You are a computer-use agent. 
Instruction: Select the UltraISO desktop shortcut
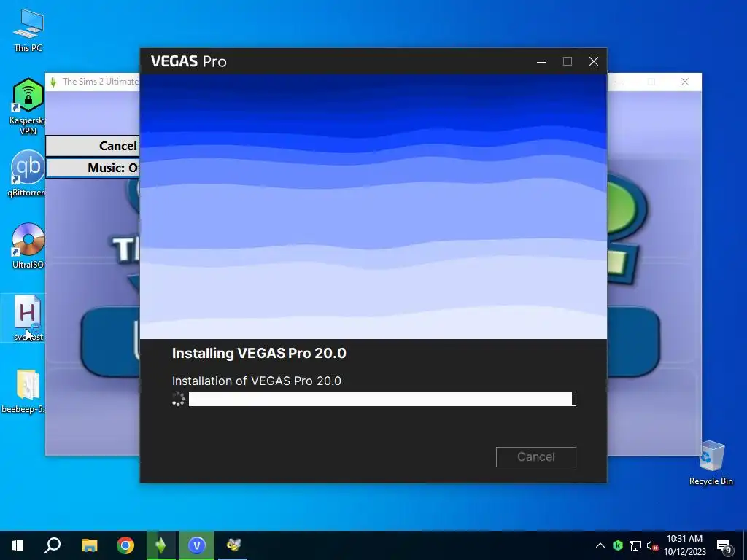(28, 246)
